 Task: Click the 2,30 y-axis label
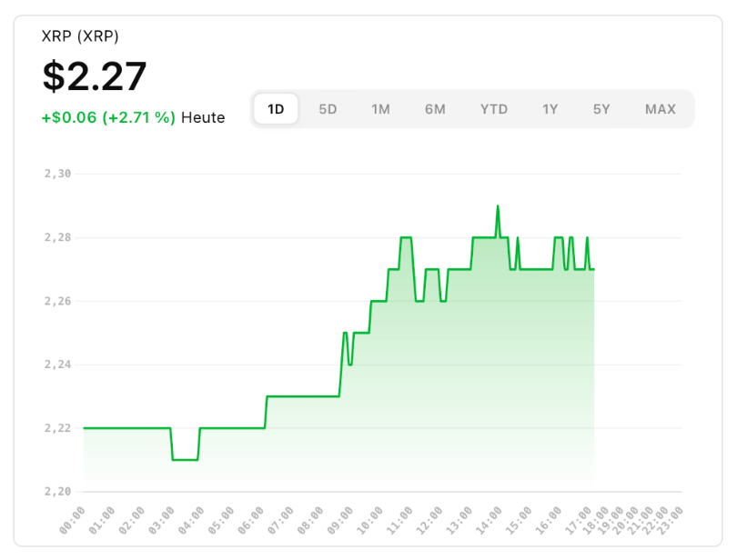click(58, 174)
